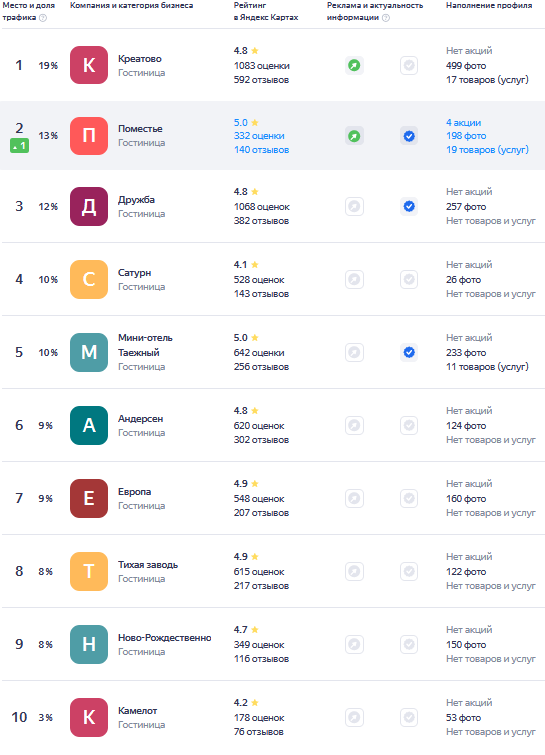545x755 pixels.
Task: Click the grey advertising icon for Андерсен
Action: point(354,425)
